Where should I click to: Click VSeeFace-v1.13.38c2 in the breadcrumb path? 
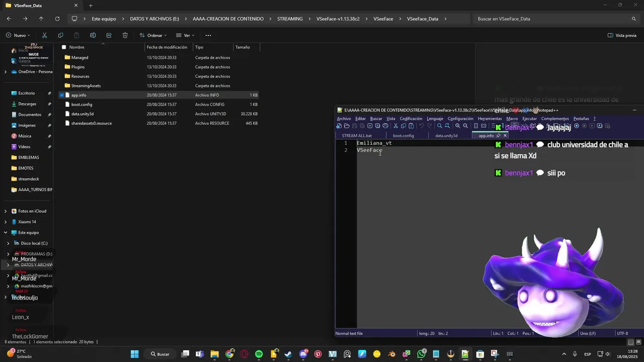pos(338,19)
